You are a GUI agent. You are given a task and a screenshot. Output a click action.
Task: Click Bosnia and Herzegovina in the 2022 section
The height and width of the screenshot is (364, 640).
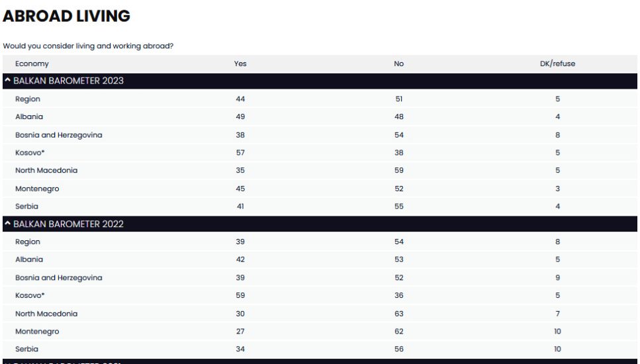click(59, 278)
